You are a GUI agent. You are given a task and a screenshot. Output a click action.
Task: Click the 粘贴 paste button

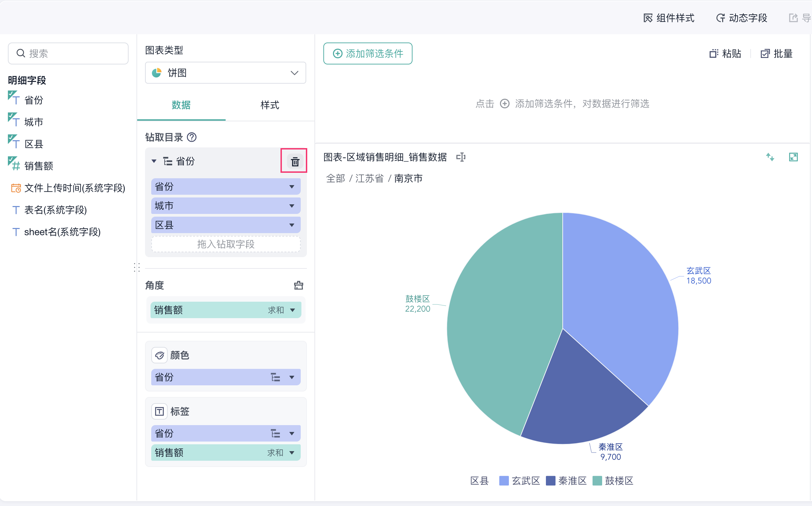725,53
